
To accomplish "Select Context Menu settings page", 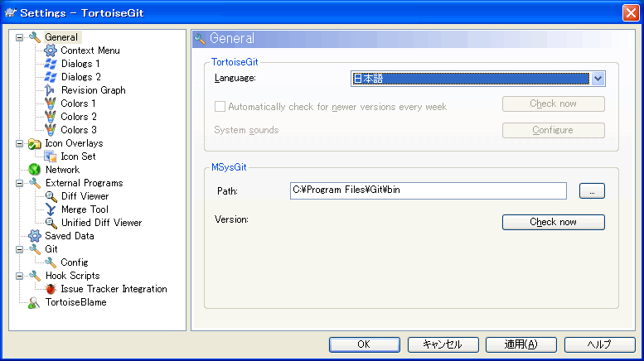I will pos(90,51).
